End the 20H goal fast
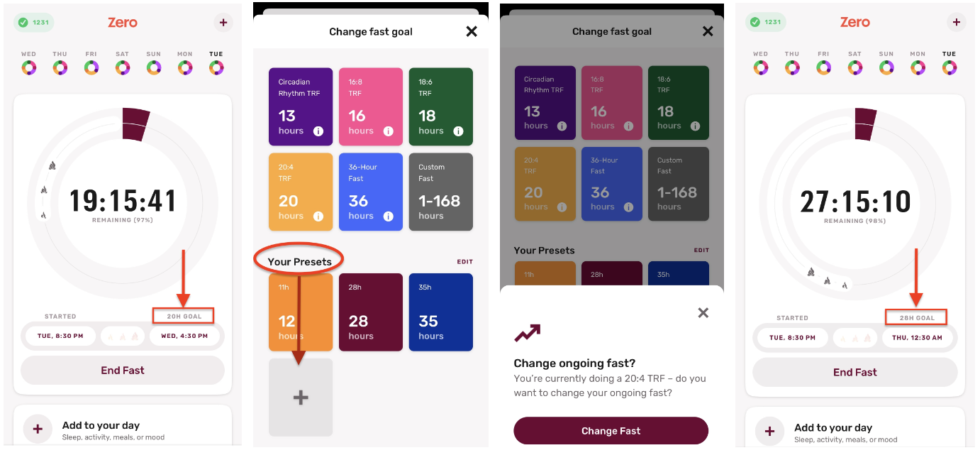 (123, 370)
